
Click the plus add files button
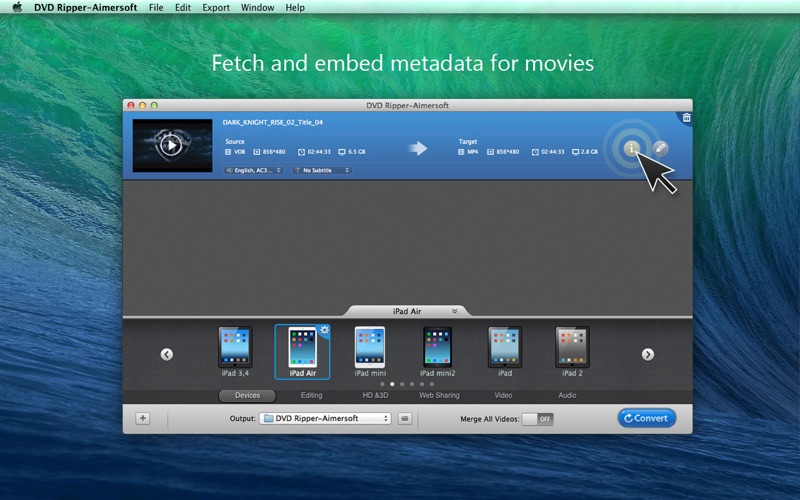point(143,418)
